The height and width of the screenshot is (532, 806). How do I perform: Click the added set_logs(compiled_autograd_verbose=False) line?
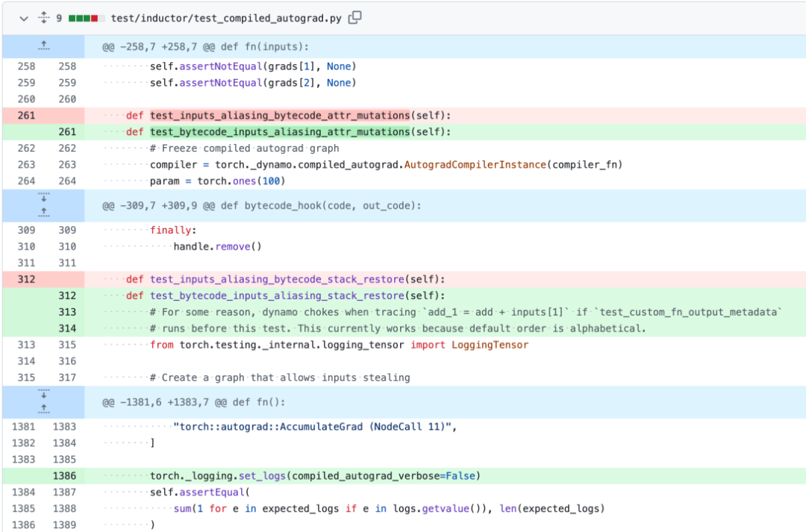(315, 476)
